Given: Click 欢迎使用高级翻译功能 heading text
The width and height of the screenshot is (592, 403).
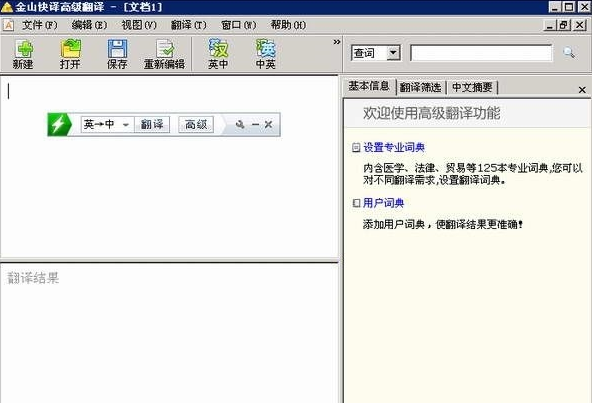Looking at the screenshot, I should 432,113.
